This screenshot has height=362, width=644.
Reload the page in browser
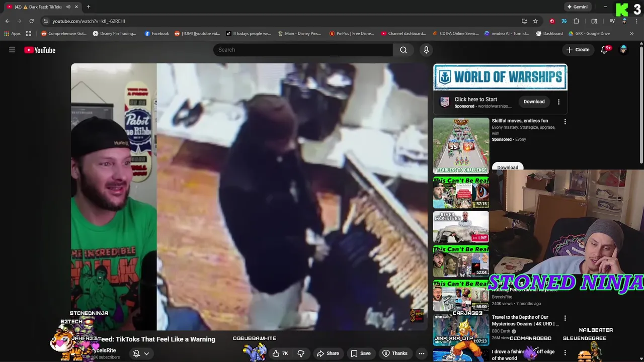click(x=31, y=21)
